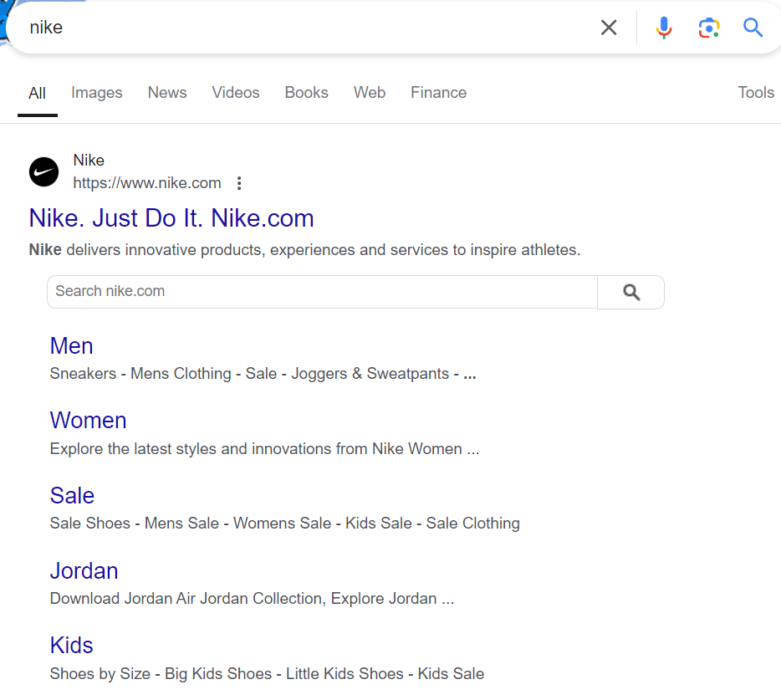This screenshot has height=700, width=781.
Task: Visit the Women sitelink
Action: point(88,421)
